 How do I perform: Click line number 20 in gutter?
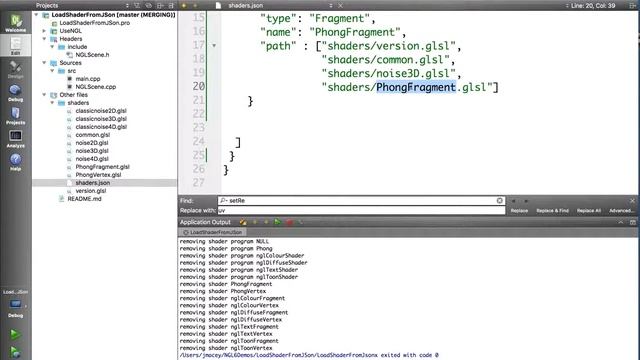pyautogui.click(x=198, y=87)
